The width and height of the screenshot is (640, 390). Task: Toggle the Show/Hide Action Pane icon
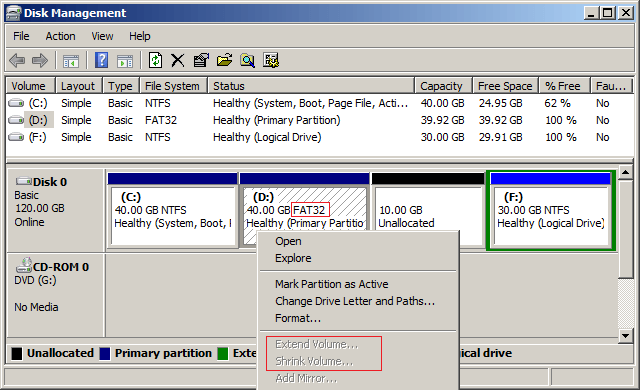click(125, 61)
